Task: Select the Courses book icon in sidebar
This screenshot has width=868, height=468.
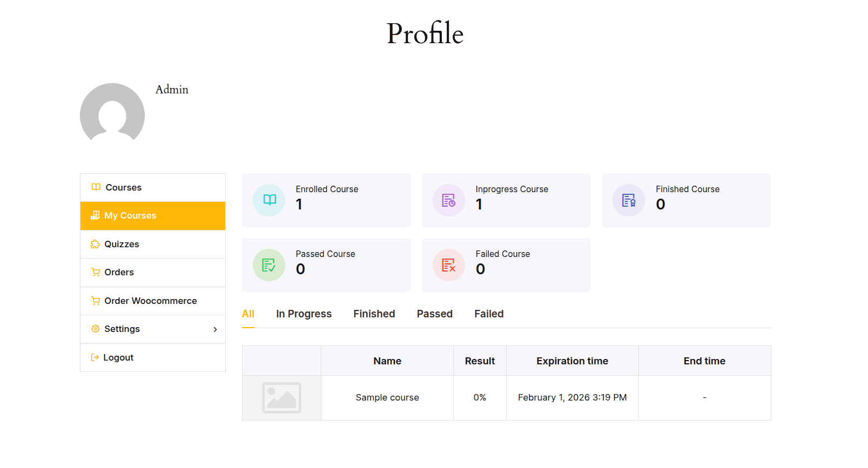Action: click(x=95, y=187)
